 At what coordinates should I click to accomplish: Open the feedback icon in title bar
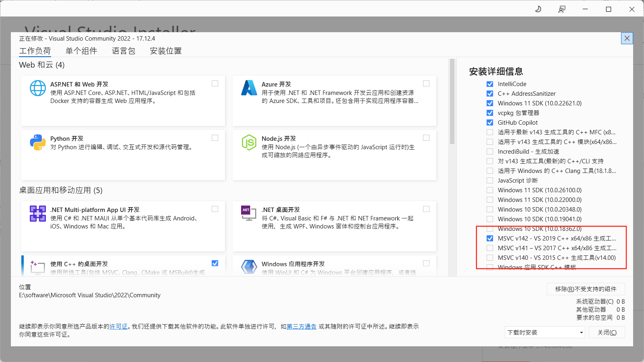coord(562,9)
